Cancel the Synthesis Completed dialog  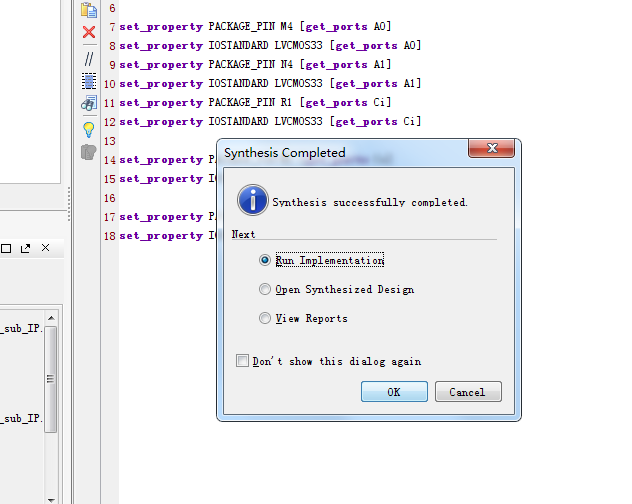[468, 392]
